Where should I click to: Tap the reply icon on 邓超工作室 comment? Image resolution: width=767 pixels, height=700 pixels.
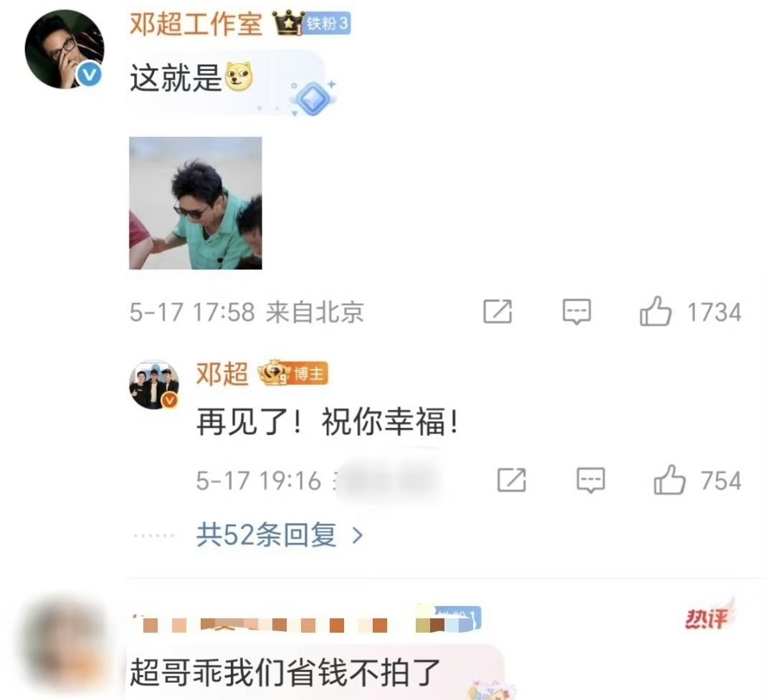point(577,312)
